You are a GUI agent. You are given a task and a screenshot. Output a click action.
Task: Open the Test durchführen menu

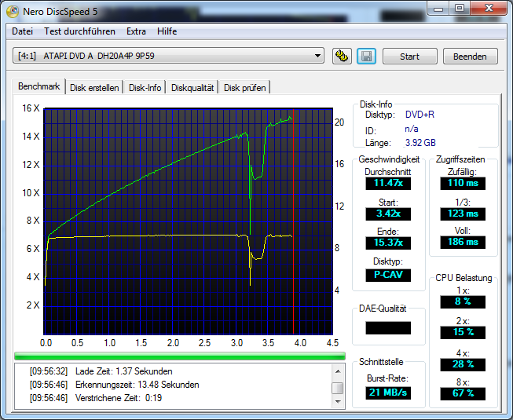pos(79,31)
